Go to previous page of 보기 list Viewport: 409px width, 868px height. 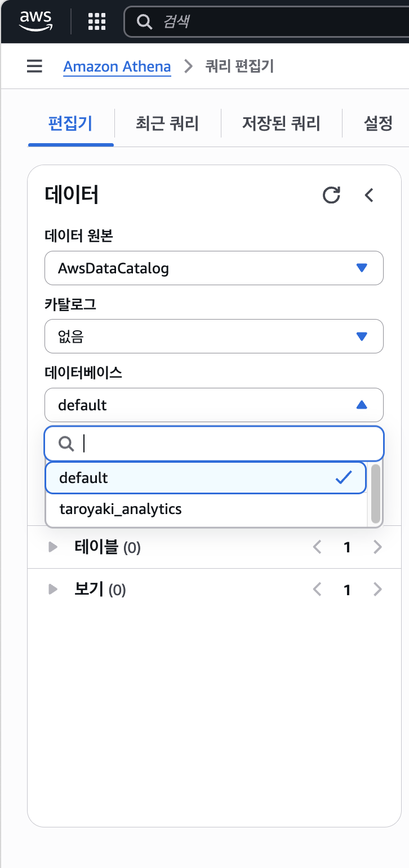tap(317, 590)
